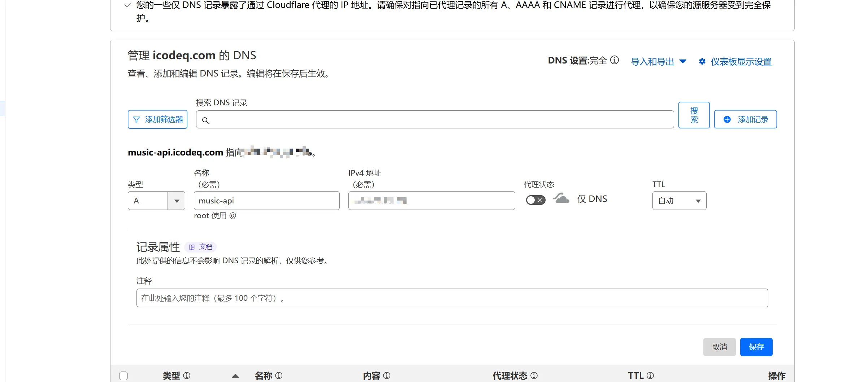
Task: Edit the IPv4 地址 input field
Action: (431, 201)
